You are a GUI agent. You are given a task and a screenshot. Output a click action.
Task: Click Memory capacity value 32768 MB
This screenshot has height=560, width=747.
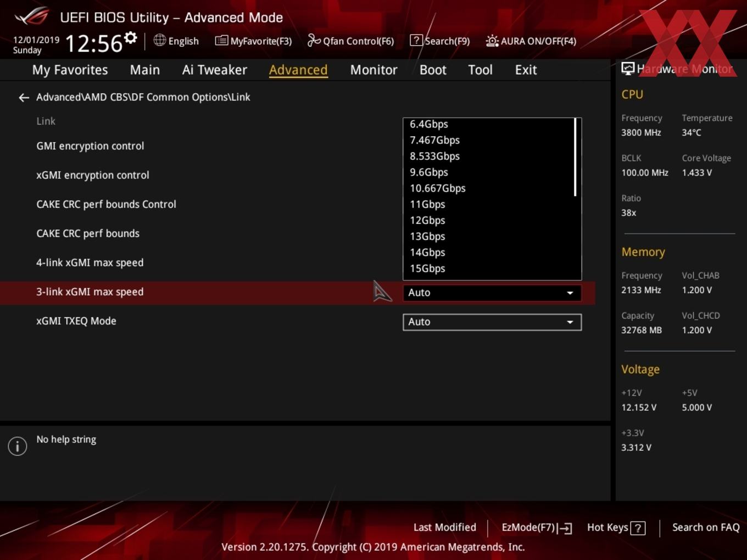pyautogui.click(x=642, y=330)
